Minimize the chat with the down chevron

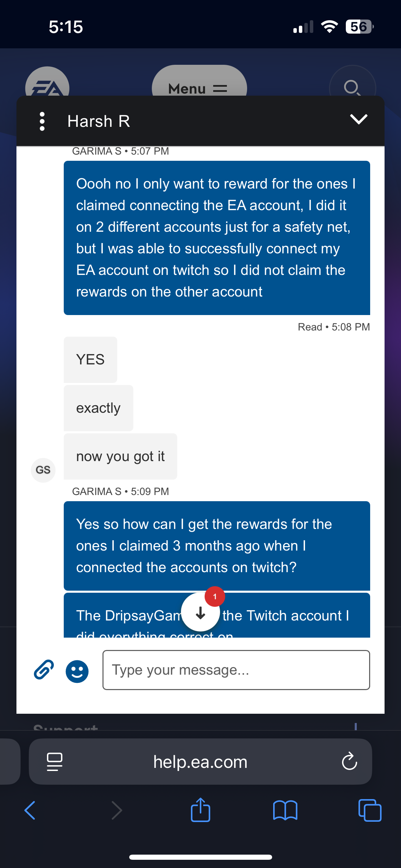(x=359, y=119)
